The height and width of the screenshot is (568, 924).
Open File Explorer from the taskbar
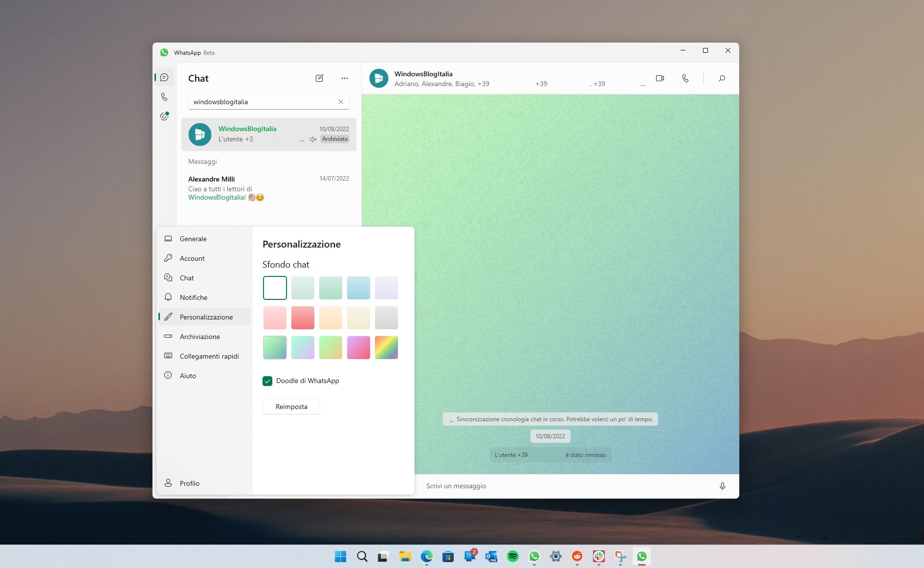(405, 556)
